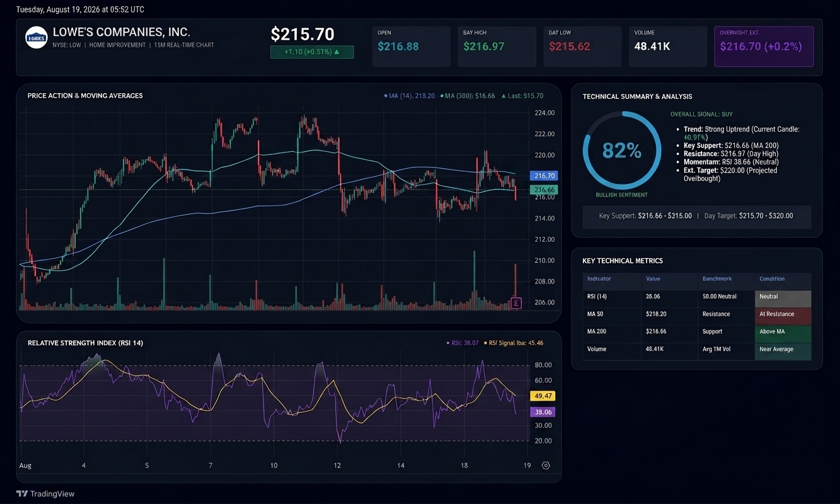
Task: Select the +1.10 (+0.51%) change badge
Action: [x=312, y=52]
